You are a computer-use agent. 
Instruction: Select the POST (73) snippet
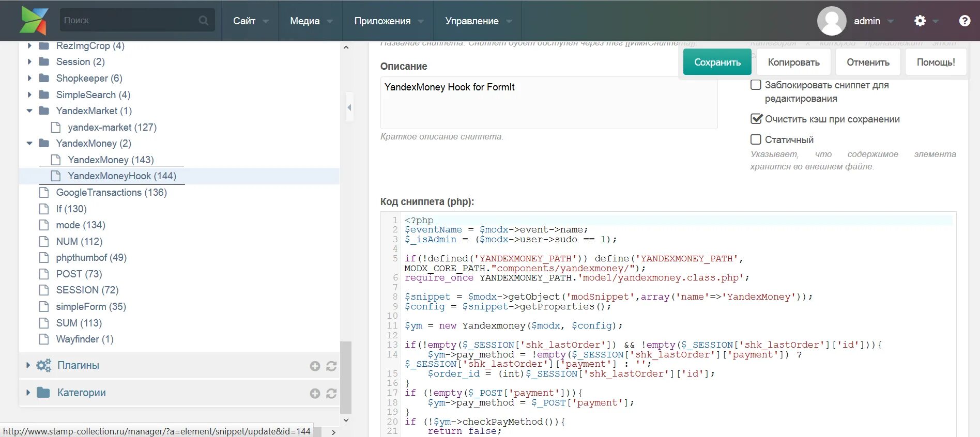click(x=79, y=274)
